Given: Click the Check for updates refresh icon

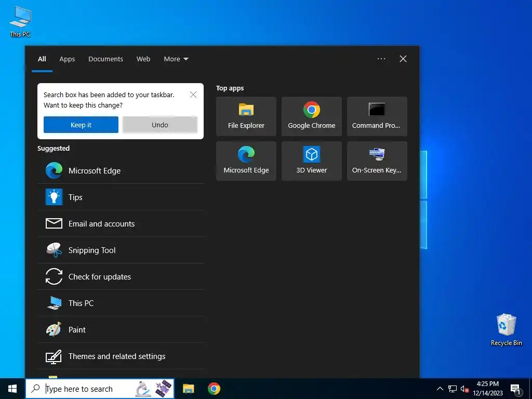Looking at the screenshot, I should (54, 276).
